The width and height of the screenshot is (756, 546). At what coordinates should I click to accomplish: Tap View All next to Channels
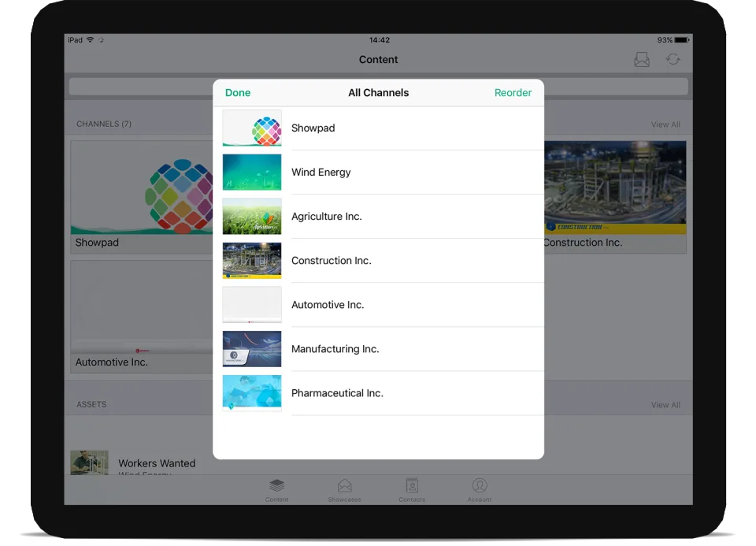click(665, 124)
